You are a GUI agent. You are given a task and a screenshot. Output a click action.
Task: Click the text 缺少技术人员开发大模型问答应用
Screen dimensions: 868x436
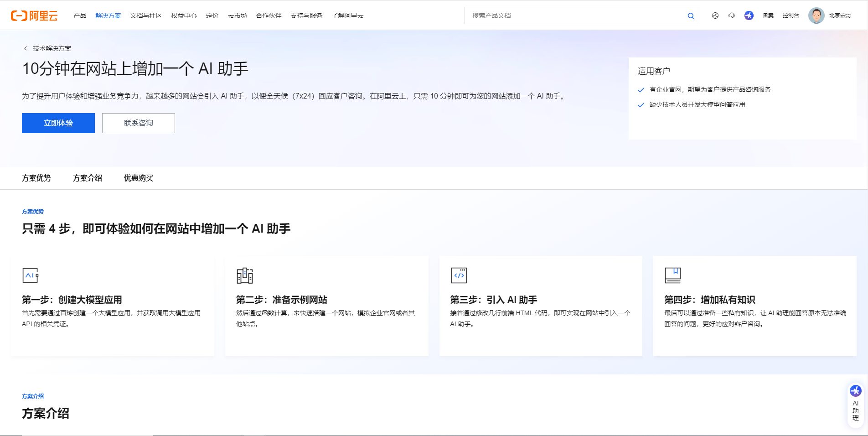point(697,105)
